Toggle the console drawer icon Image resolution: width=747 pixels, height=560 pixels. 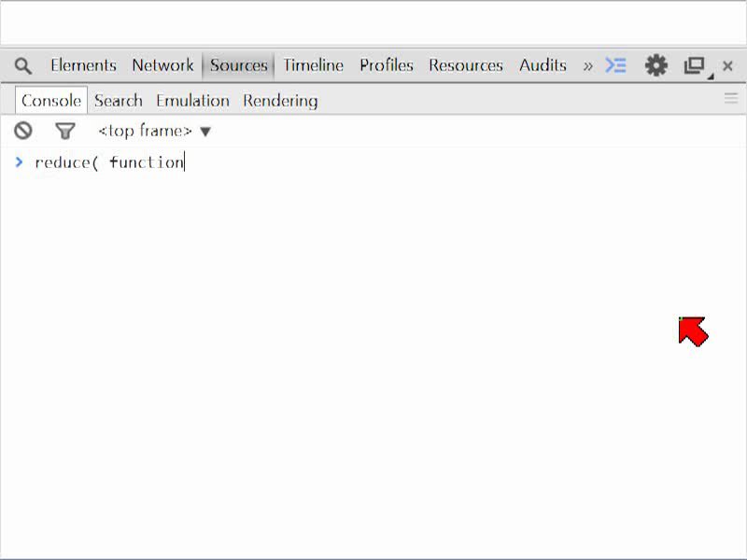[615, 65]
